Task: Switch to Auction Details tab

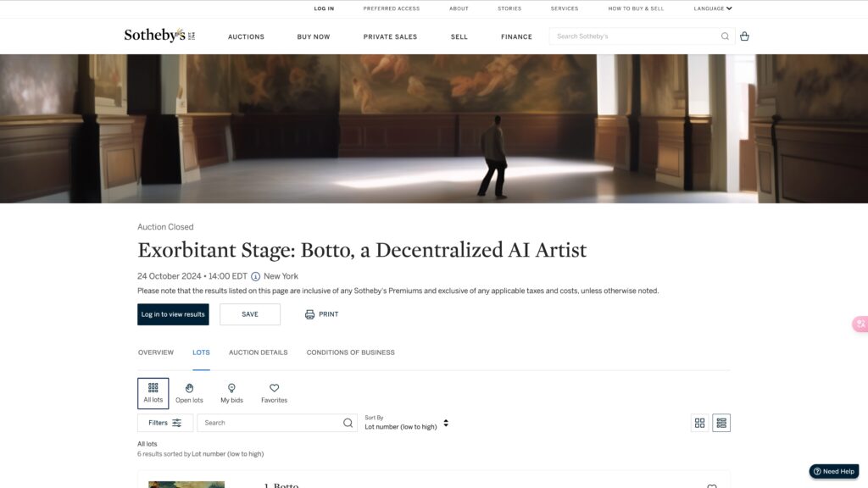Action: point(258,352)
